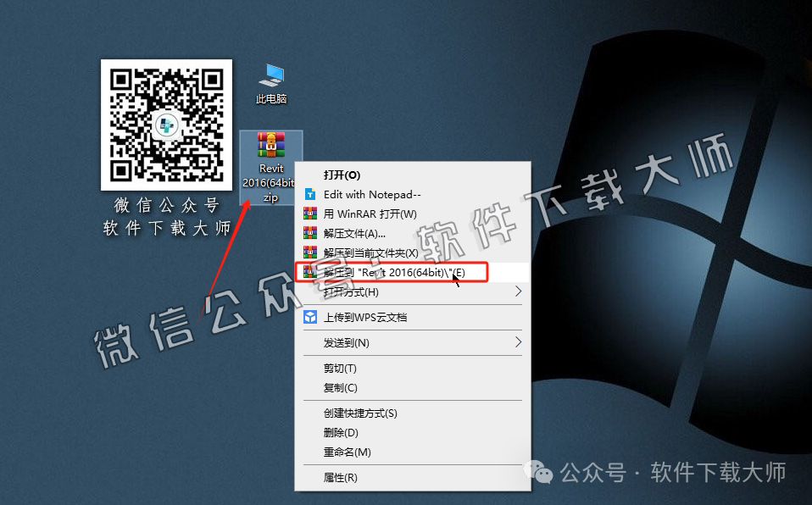Click the WinRAR icon beside 解压到当前文件夹(X)
The width and height of the screenshot is (812, 505).
[x=310, y=252]
